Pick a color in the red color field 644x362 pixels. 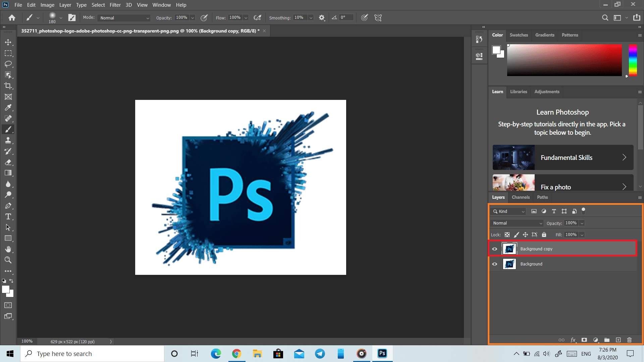(564, 60)
